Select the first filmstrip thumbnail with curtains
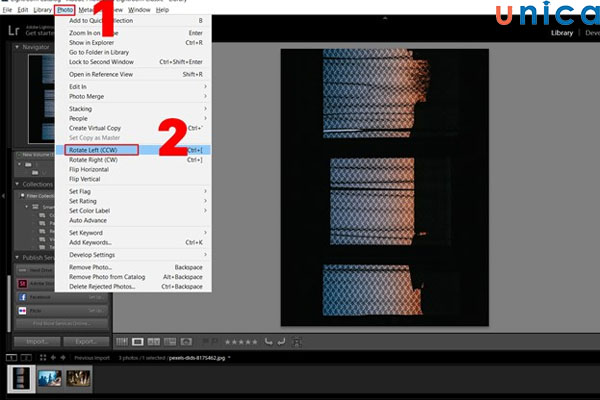 coord(21,378)
